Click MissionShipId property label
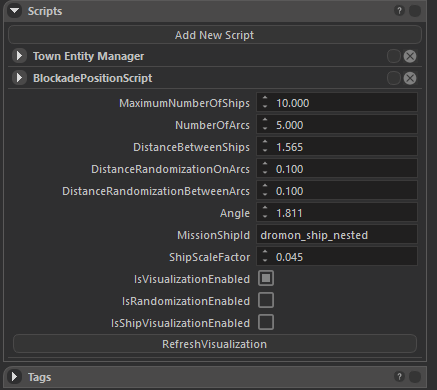The height and width of the screenshot is (390, 437). pyautogui.click(x=213, y=235)
